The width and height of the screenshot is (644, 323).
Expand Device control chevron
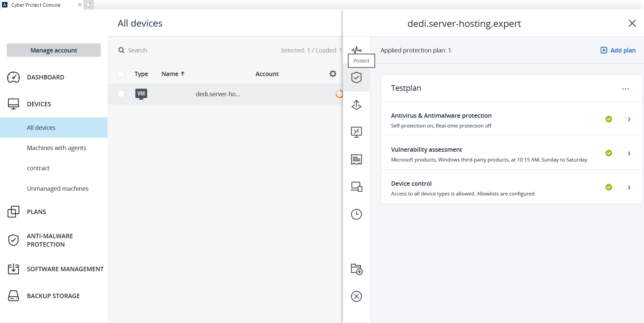(x=629, y=187)
